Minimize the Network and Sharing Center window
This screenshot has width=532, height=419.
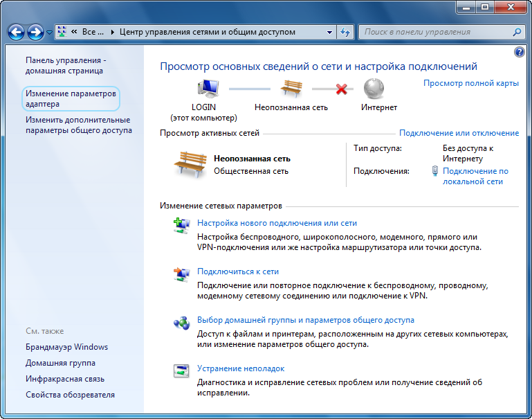coord(466,7)
